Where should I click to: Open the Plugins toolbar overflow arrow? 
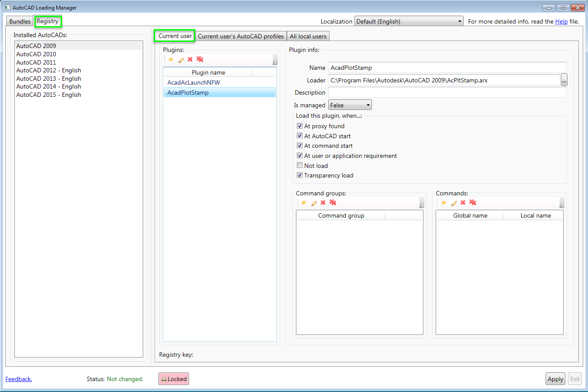pos(275,60)
